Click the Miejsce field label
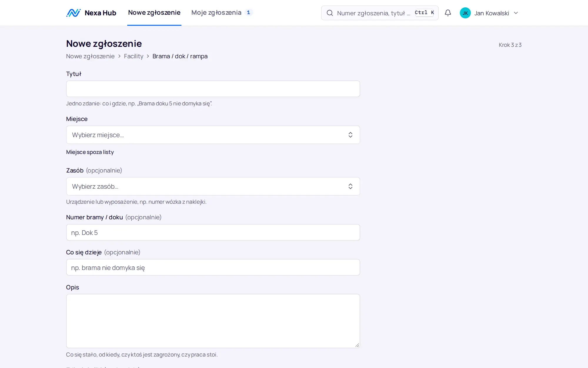This screenshot has height=368, width=588. coord(77,119)
